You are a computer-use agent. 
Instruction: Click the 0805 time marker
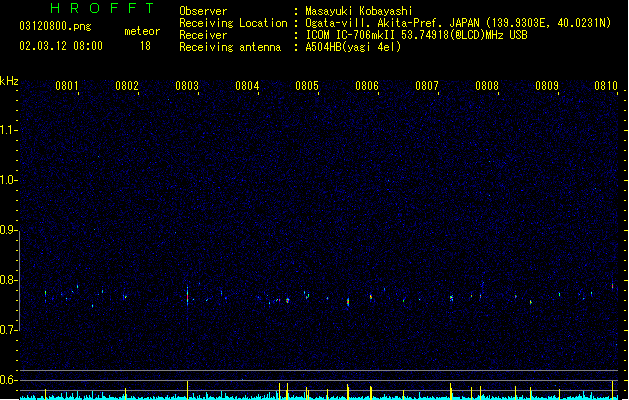[307, 86]
